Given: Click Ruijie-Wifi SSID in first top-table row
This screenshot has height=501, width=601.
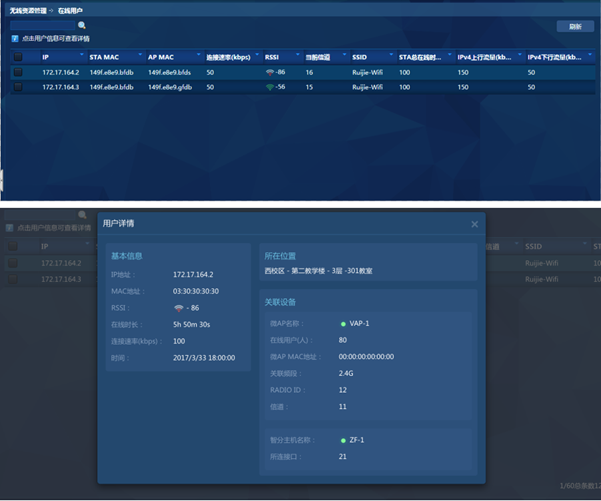Looking at the screenshot, I should click(367, 72).
